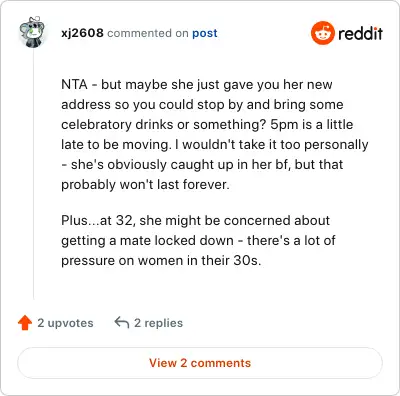Click the 'View 2 comments' button
Screen dimensions: 400x396
pyautogui.click(x=200, y=363)
